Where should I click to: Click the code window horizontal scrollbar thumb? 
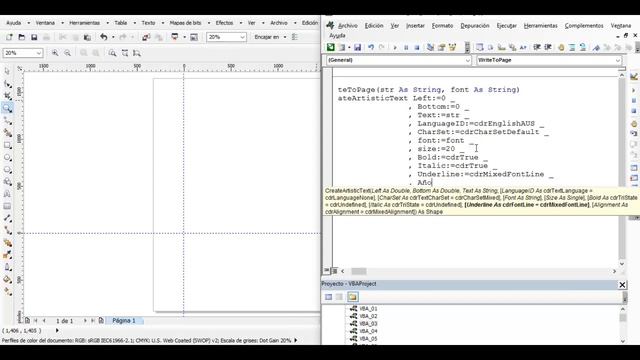tap(359, 271)
